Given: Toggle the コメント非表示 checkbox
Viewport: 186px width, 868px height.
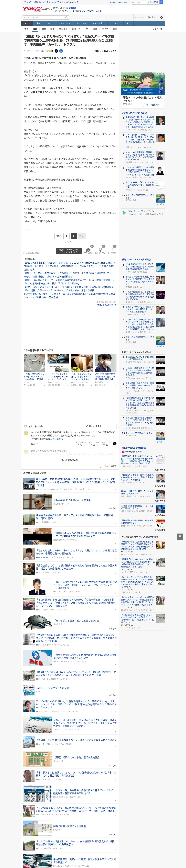Looking at the screenshot, I should (102, 466).
